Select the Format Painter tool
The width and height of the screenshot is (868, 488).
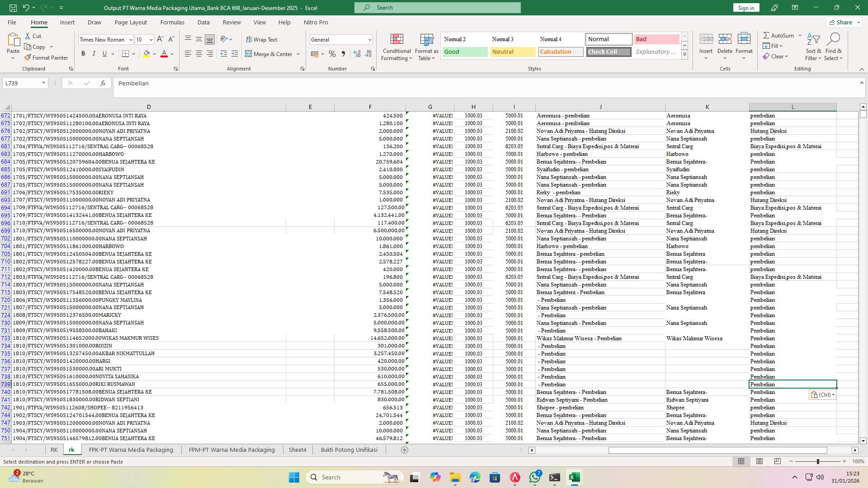coord(47,57)
